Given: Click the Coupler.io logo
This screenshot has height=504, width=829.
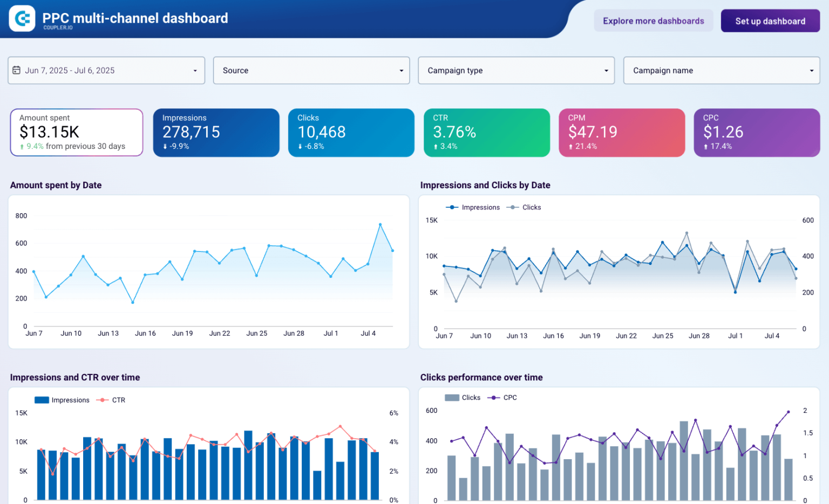Looking at the screenshot, I should [x=22, y=18].
